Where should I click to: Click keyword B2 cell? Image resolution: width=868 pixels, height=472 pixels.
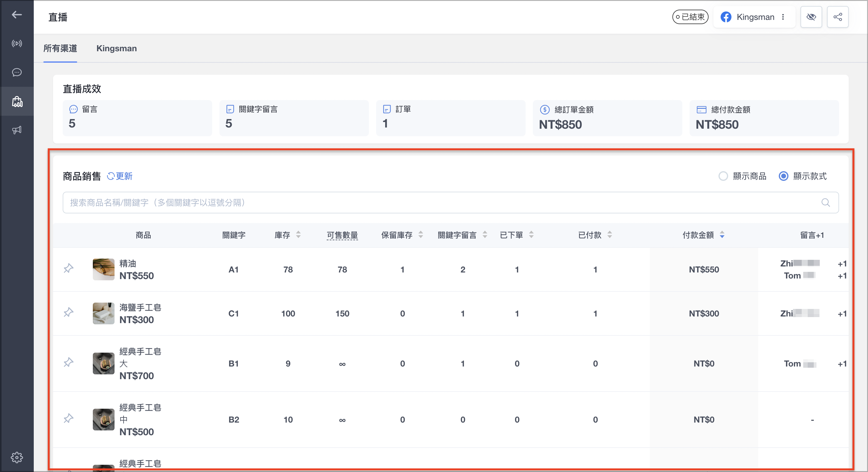(234, 420)
